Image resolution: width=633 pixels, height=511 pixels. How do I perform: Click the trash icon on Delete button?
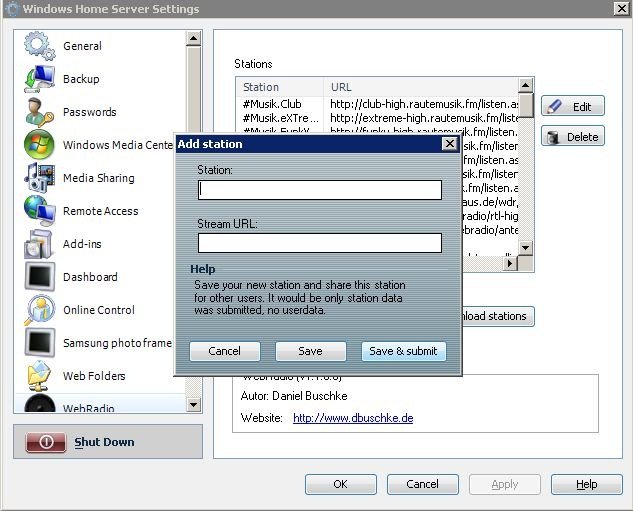tap(553, 137)
